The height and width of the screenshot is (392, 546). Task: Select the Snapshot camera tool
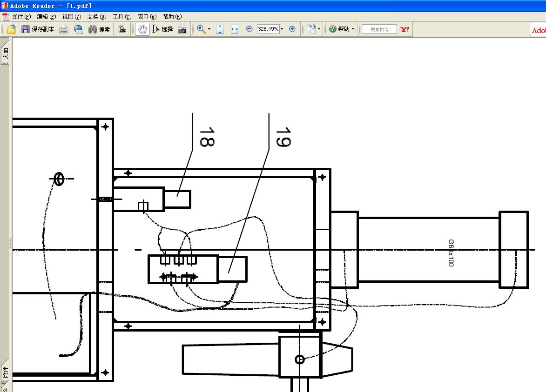(x=182, y=29)
